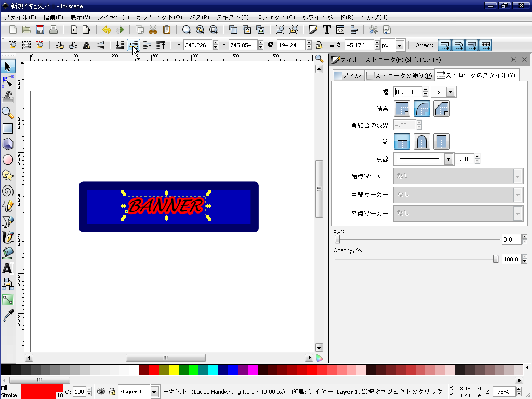Activate the Tweak tool
This screenshot has height=399, width=532.
point(8,97)
